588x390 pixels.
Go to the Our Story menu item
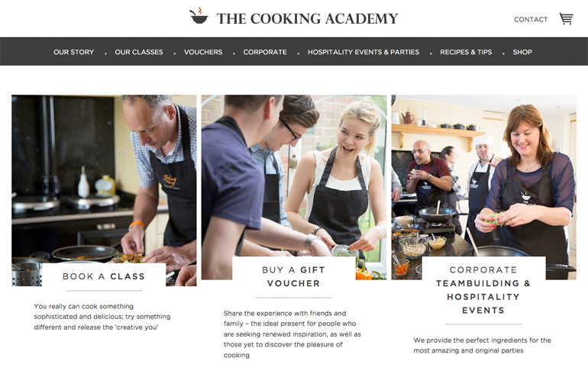(x=73, y=52)
